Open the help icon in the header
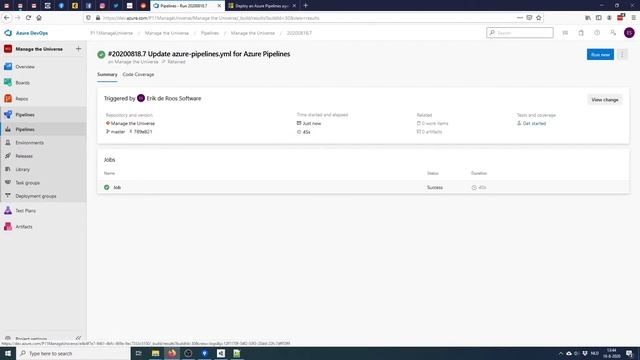Viewport: 640px width, 360px height. pyautogui.click(x=597, y=33)
